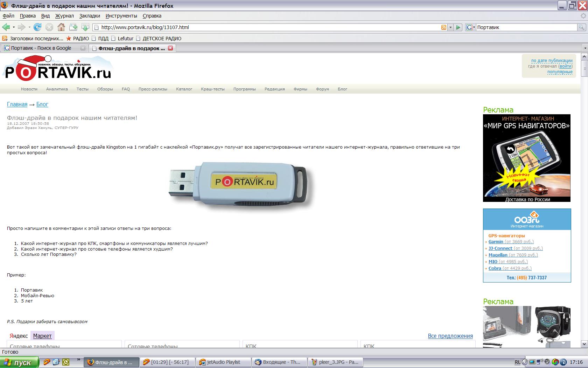This screenshot has width=588, height=368.
Task: Open the Файл menu
Action: coord(8,16)
